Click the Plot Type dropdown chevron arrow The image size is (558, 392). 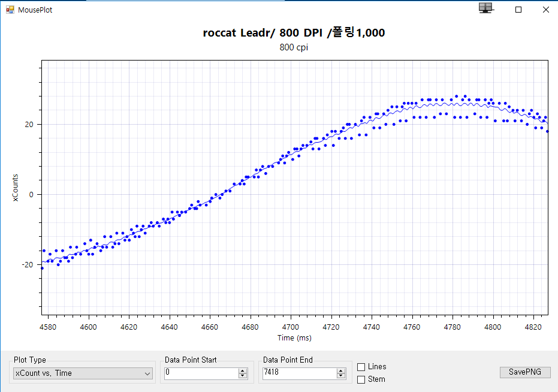point(147,373)
